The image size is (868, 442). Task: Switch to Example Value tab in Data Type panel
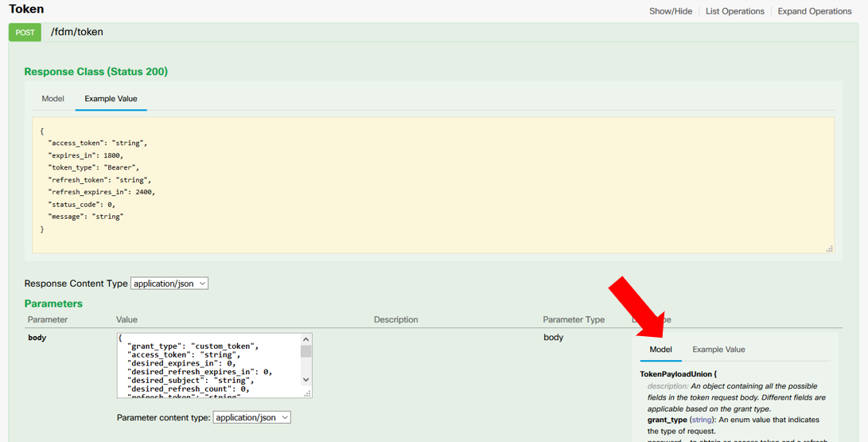[718, 350]
